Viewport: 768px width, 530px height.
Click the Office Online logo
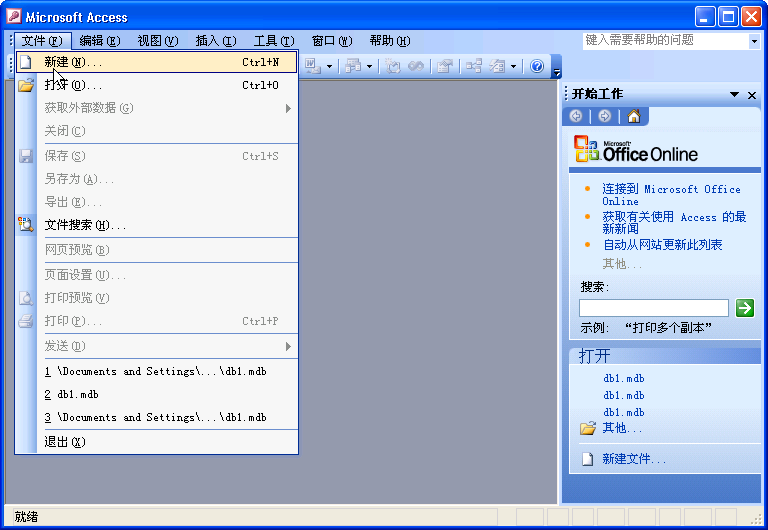[x=636, y=150]
